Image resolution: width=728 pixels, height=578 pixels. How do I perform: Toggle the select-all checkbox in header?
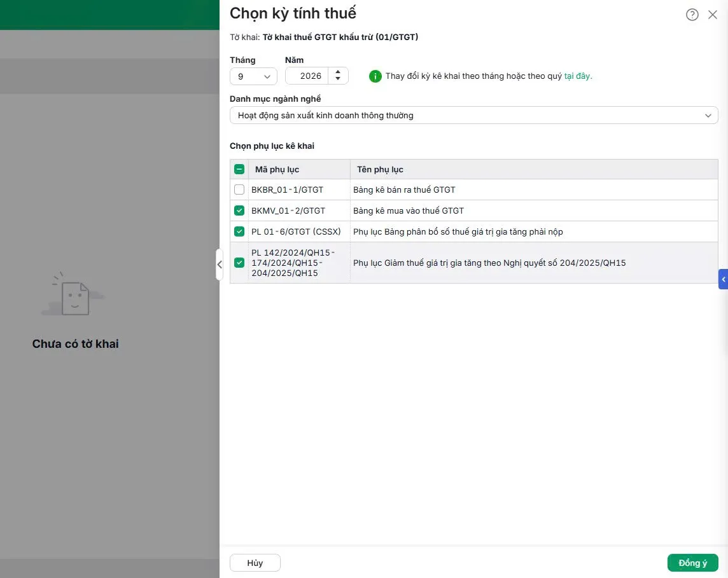pos(239,169)
